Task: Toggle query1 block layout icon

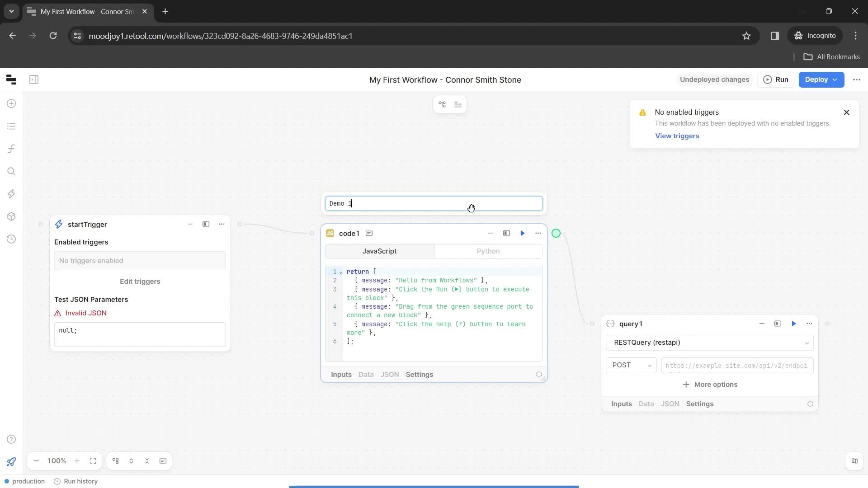Action: pyautogui.click(x=778, y=324)
